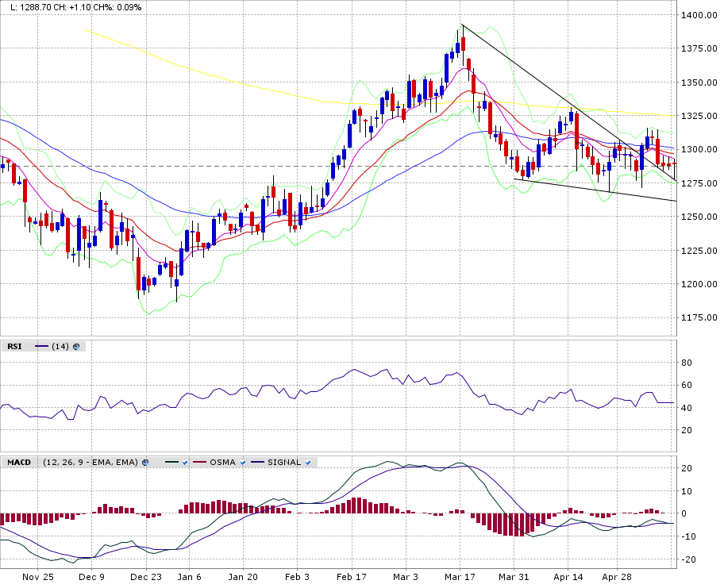
Task: Click the MACD indicator label
Action: point(19,462)
